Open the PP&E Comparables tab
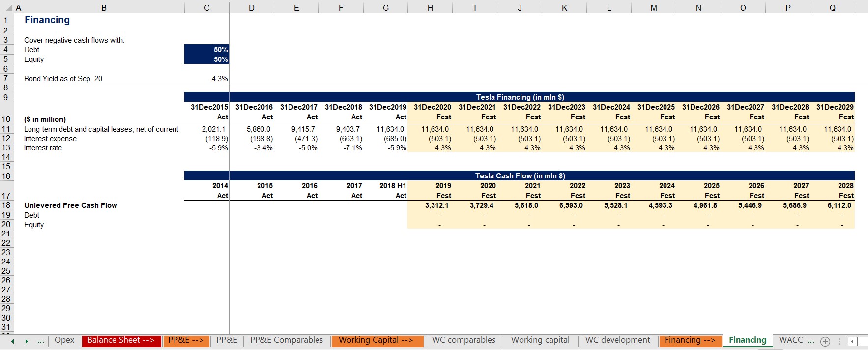The width and height of the screenshot is (868, 350). click(287, 340)
